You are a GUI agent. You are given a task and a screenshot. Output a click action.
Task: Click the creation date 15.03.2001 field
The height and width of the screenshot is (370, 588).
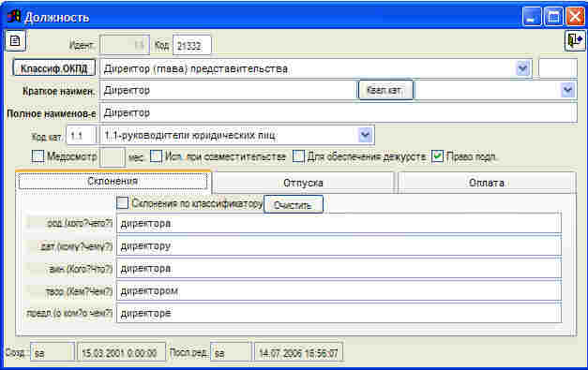(122, 352)
